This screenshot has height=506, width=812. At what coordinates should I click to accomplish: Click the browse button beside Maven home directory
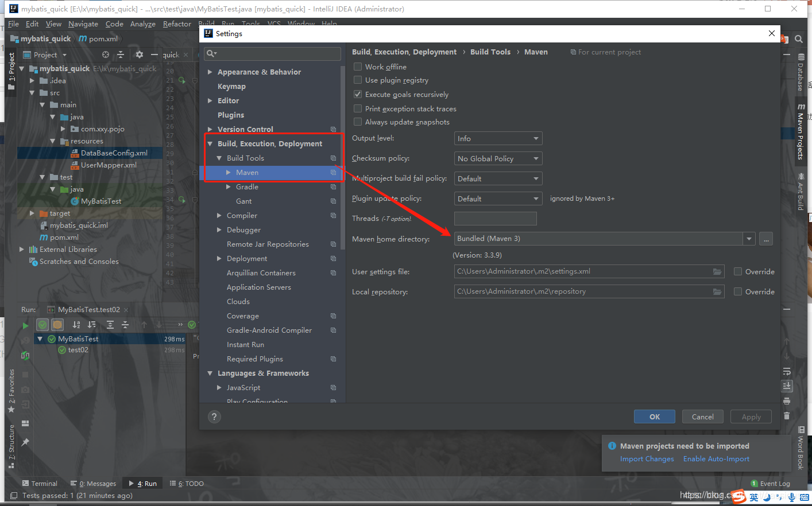[766, 239]
